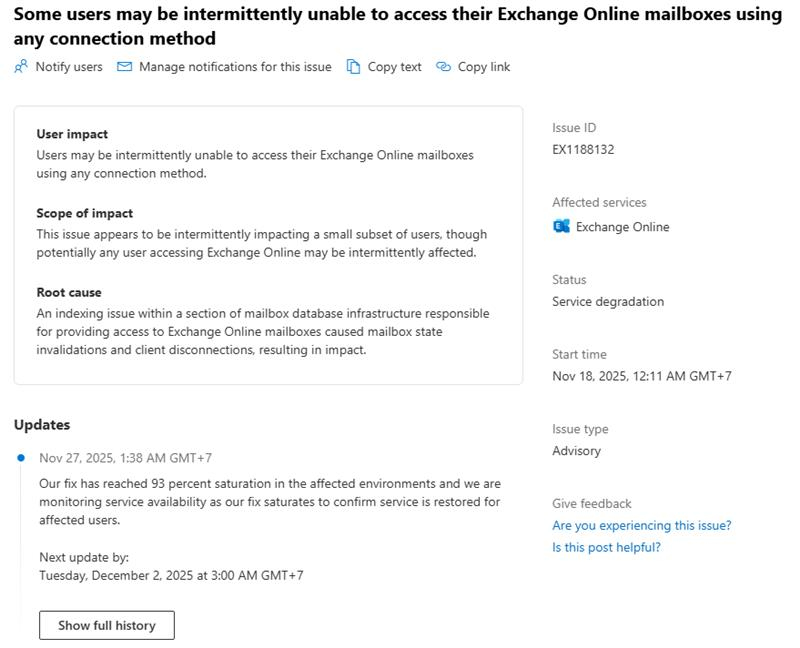Viewport: 800px width, 648px height.
Task: Click the Copy text document icon
Action: (353, 67)
